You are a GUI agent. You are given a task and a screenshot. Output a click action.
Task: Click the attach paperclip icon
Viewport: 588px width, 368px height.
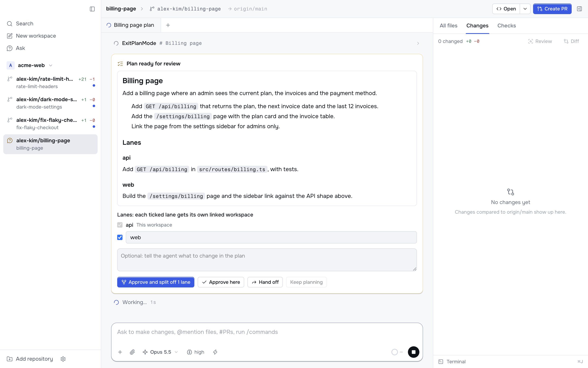click(132, 352)
